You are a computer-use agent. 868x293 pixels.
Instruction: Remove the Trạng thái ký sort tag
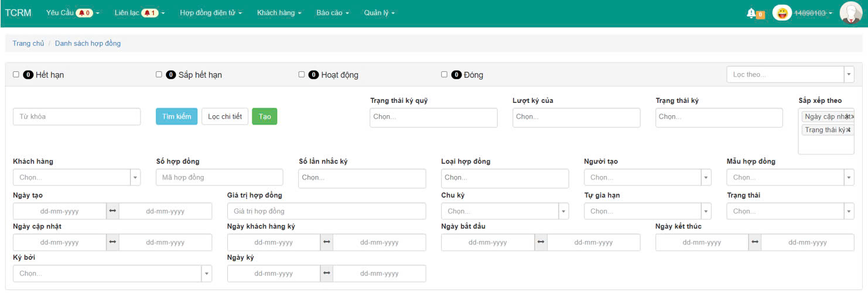pos(849,130)
